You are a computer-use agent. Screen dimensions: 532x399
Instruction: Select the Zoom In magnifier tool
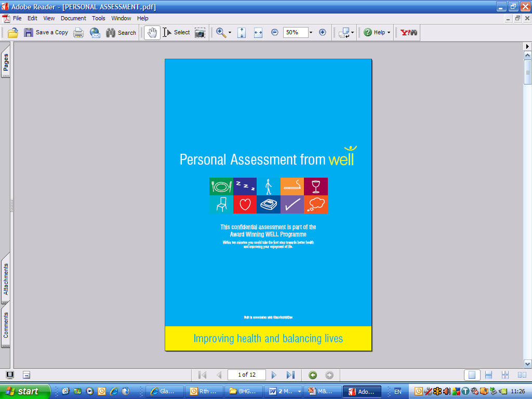221,33
